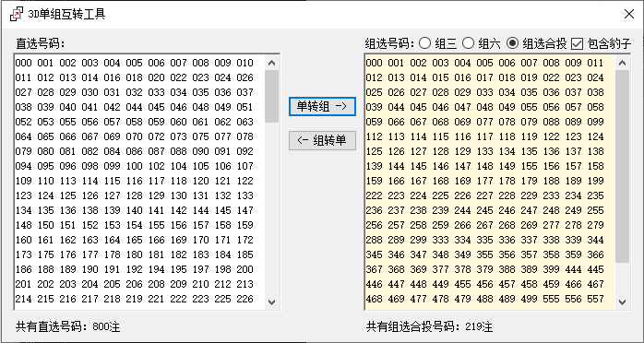The image size is (644, 343).
Task: Click the <- 组转单 button
Action: click(322, 141)
